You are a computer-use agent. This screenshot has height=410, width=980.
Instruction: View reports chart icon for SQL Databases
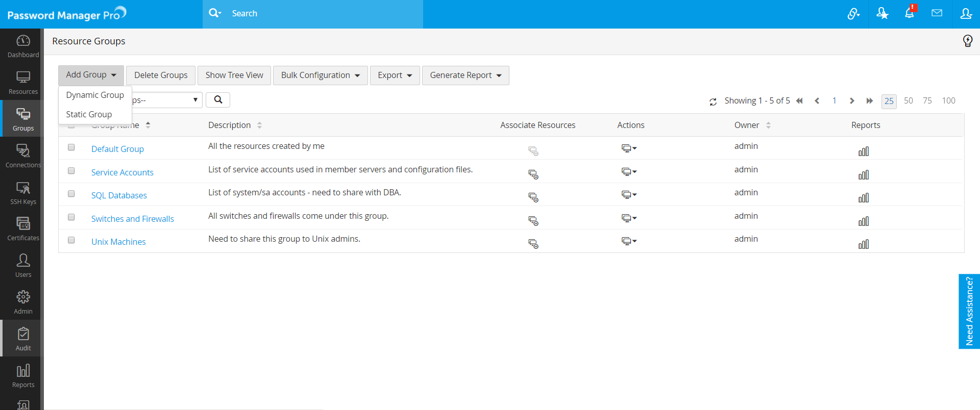(x=864, y=198)
